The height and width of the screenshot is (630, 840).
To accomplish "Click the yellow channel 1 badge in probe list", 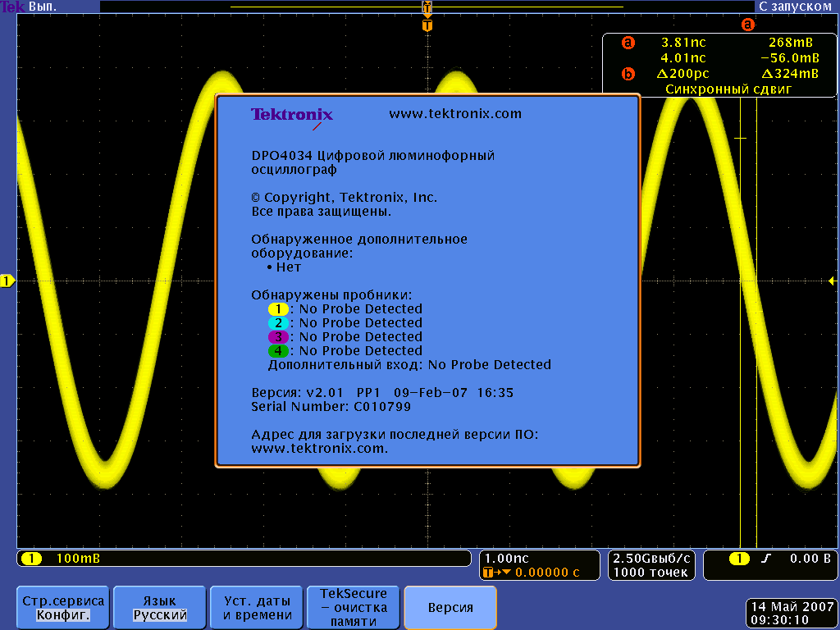I will 280,309.
